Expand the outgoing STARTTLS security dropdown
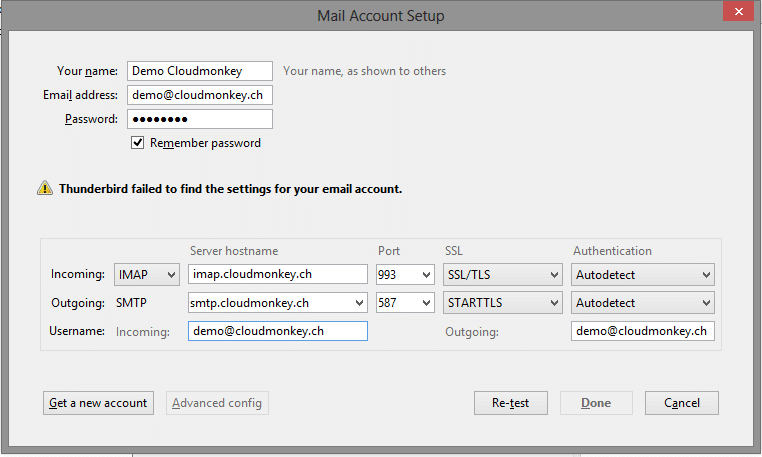The image size is (762, 457). coord(502,303)
